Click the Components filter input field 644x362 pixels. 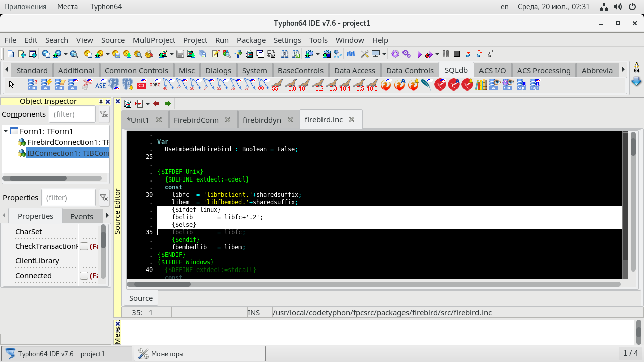pos(72,114)
